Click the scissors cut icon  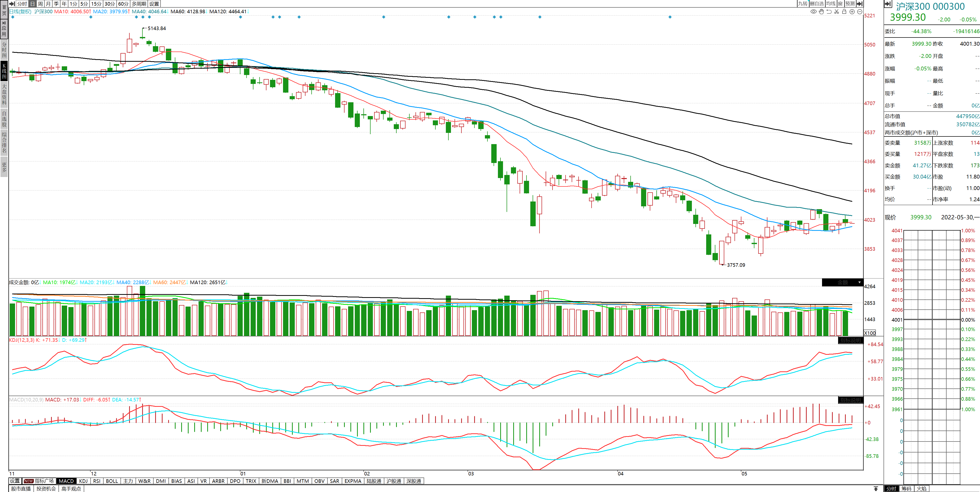837,12
